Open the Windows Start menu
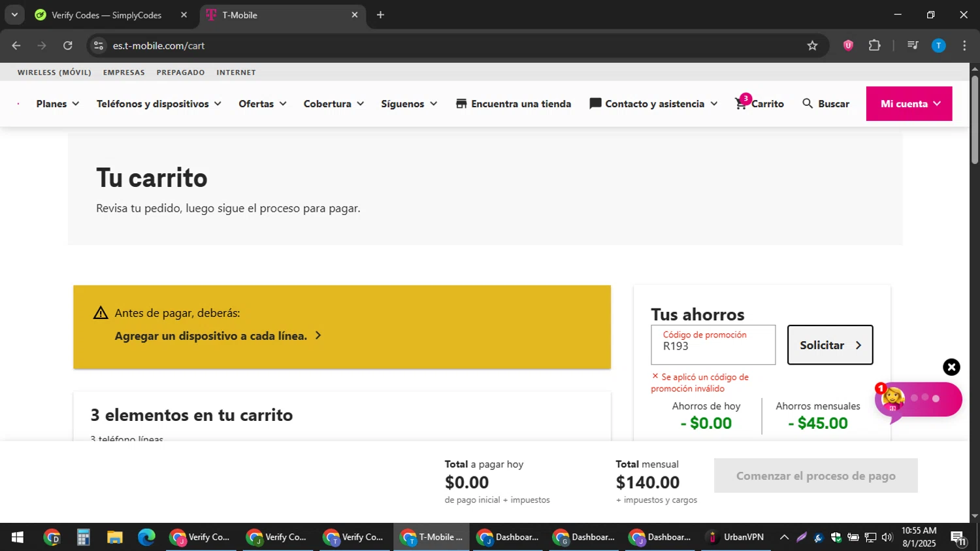Viewport: 980px width, 551px height. [x=18, y=537]
